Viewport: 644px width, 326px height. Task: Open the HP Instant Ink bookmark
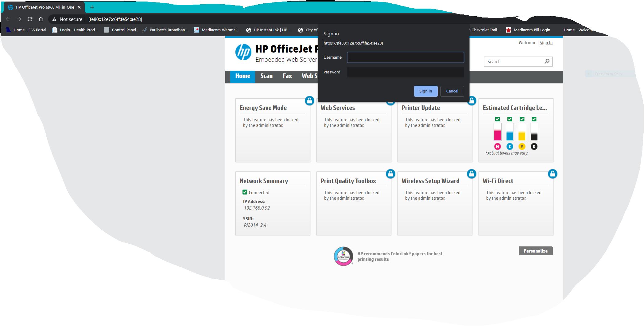point(268,30)
